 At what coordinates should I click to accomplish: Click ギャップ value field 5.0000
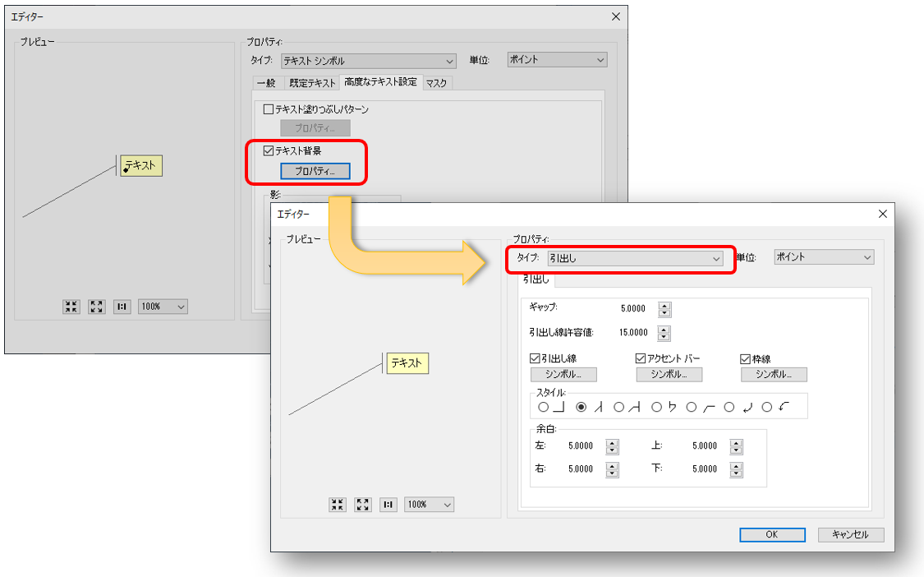tap(633, 308)
